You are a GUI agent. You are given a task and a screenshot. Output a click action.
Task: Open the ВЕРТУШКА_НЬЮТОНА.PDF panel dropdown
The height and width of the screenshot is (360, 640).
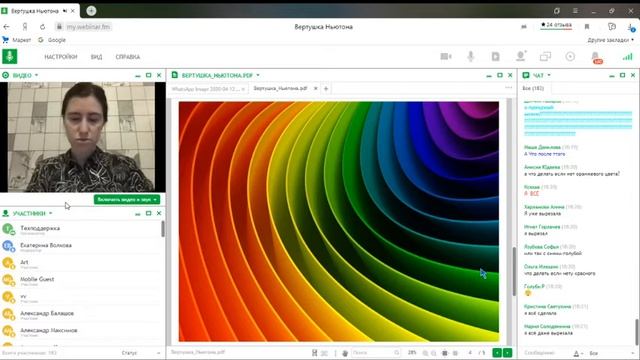click(258, 75)
